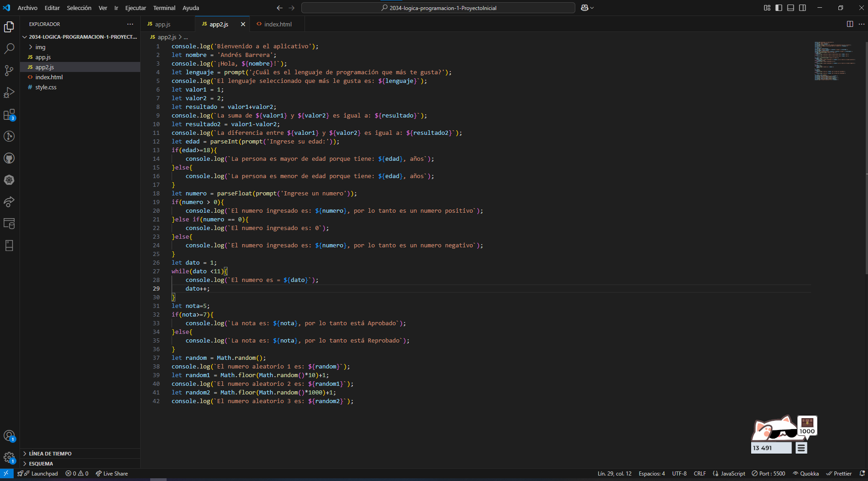Close the app2.js tab
Image resolution: width=868 pixels, height=481 pixels.
click(243, 24)
